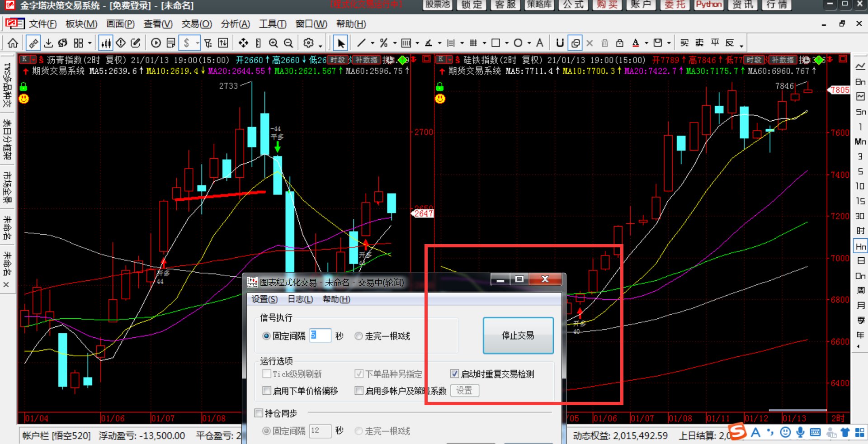868x444 pixels.
Task: Select the rectangle drawing tool
Action: click(495, 43)
